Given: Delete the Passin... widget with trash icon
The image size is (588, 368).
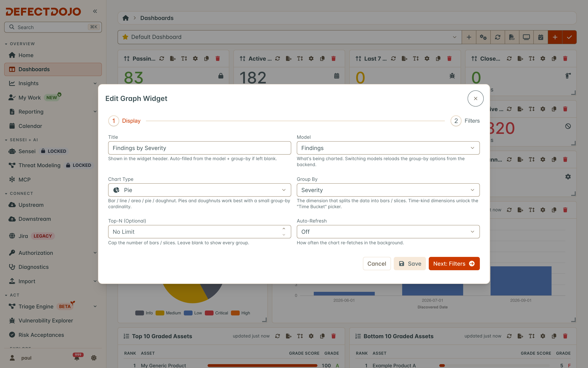Looking at the screenshot, I should click(218, 58).
